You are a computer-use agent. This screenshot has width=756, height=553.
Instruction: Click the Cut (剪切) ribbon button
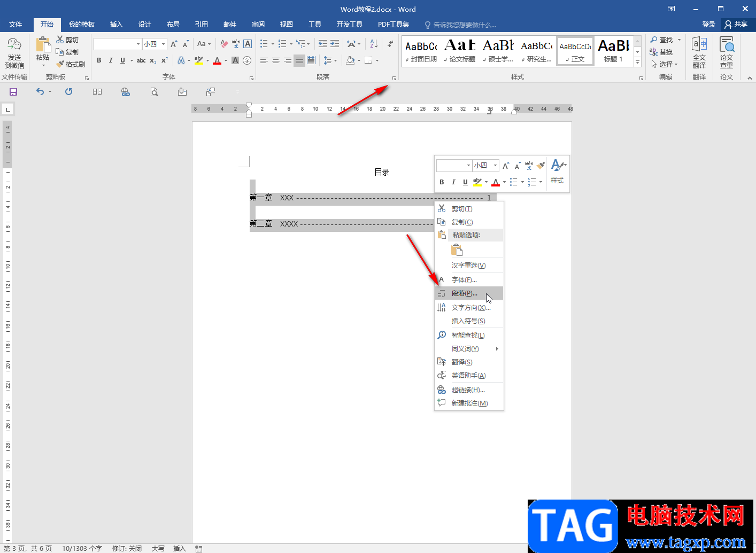67,40
